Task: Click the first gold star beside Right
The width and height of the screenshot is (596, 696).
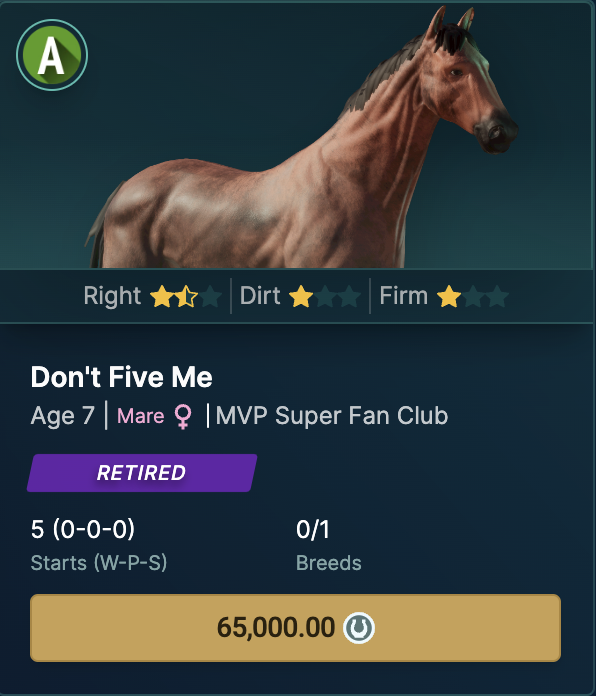Action: click(162, 297)
